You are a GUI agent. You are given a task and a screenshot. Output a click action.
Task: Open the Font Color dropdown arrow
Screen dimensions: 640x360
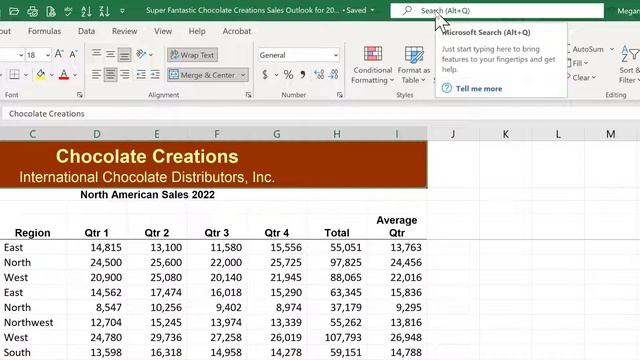coord(75,75)
